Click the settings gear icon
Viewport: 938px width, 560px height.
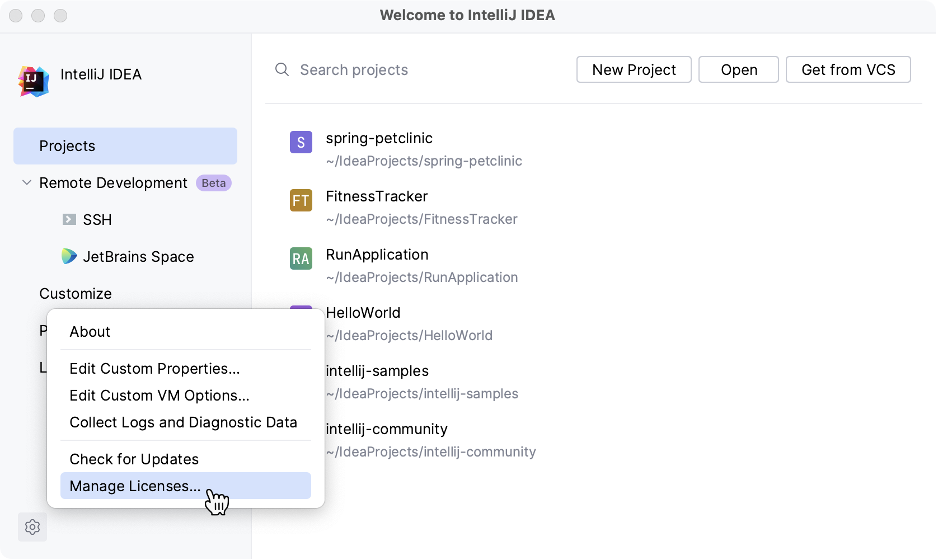pyautogui.click(x=32, y=527)
